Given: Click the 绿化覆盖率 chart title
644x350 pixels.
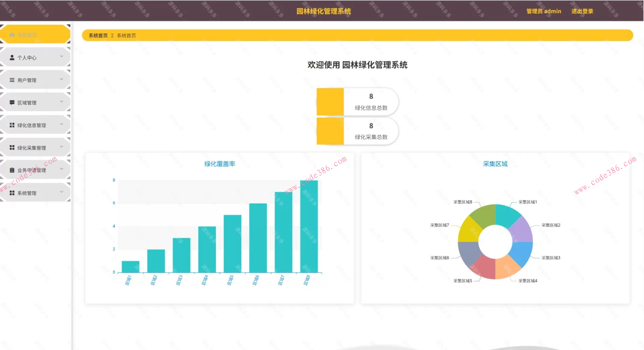Looking at the screenshot, I should click(220, 164).
